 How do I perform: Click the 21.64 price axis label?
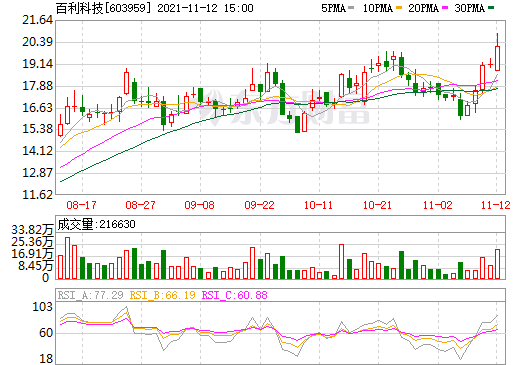(x=37, y=20)
